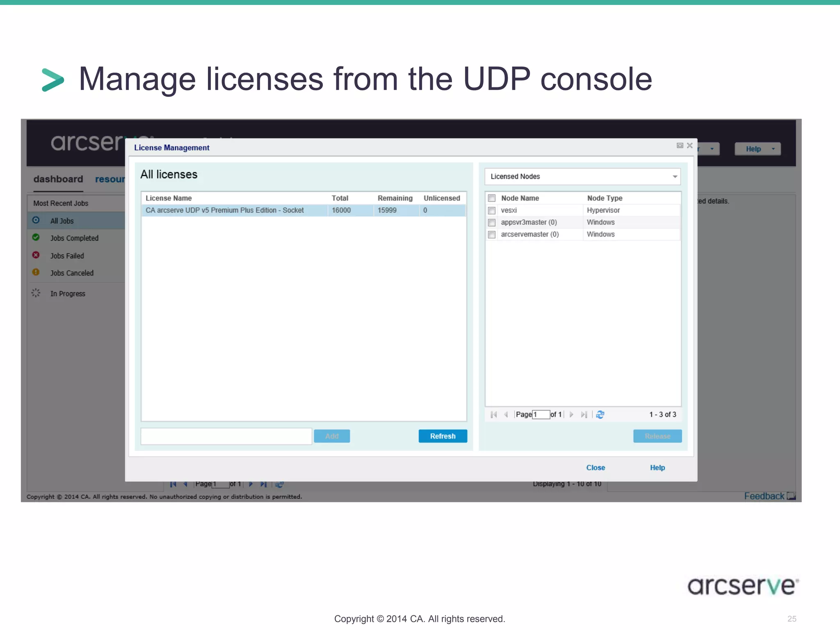Maximize the License Management dialog
The height and width of the screenshot is (630, 840).
point(680,146)
